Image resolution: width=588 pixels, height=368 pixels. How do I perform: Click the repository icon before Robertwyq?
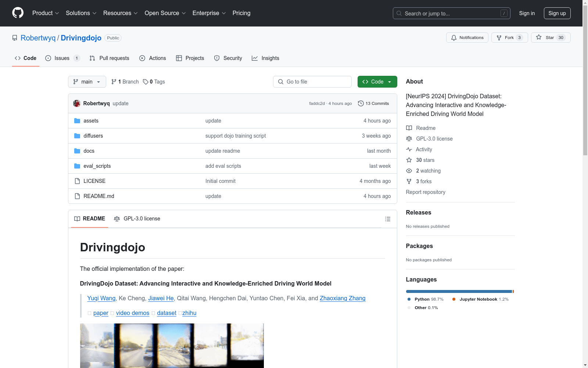click(15, 38)
